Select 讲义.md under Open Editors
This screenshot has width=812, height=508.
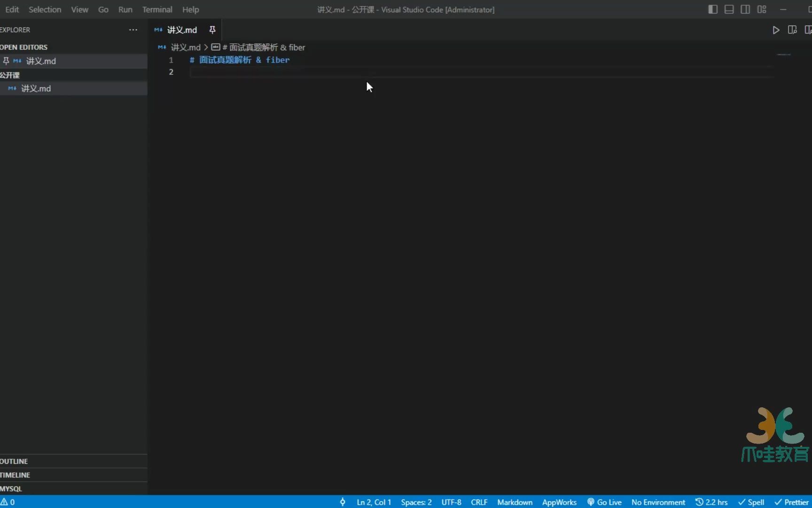click(x=74, y=61)
